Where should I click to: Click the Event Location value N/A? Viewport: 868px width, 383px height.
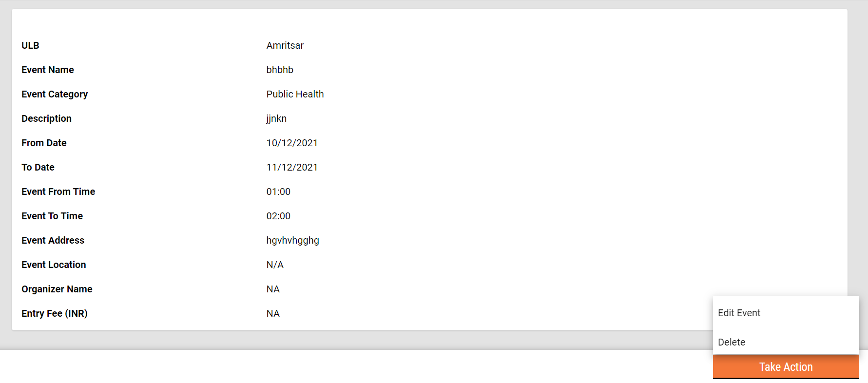tap(275, 265)
